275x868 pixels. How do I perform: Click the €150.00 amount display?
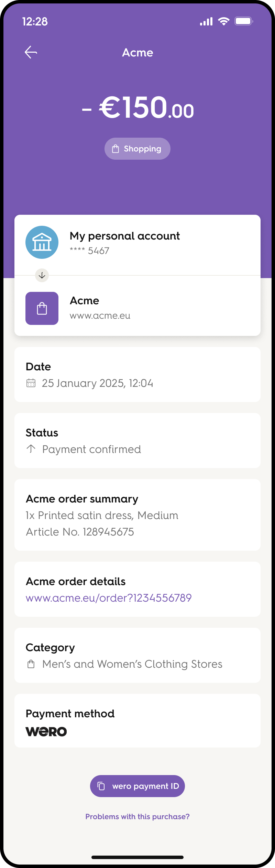click(138, 107)
